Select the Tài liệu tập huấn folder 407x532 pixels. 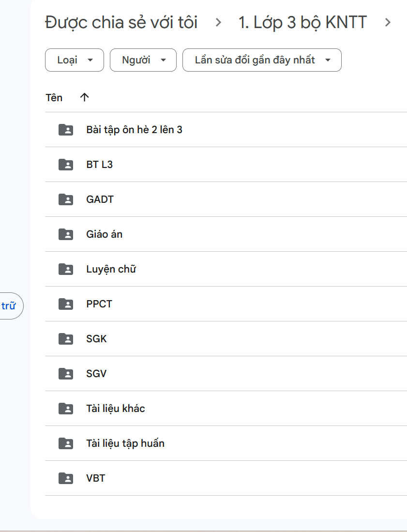125,443
